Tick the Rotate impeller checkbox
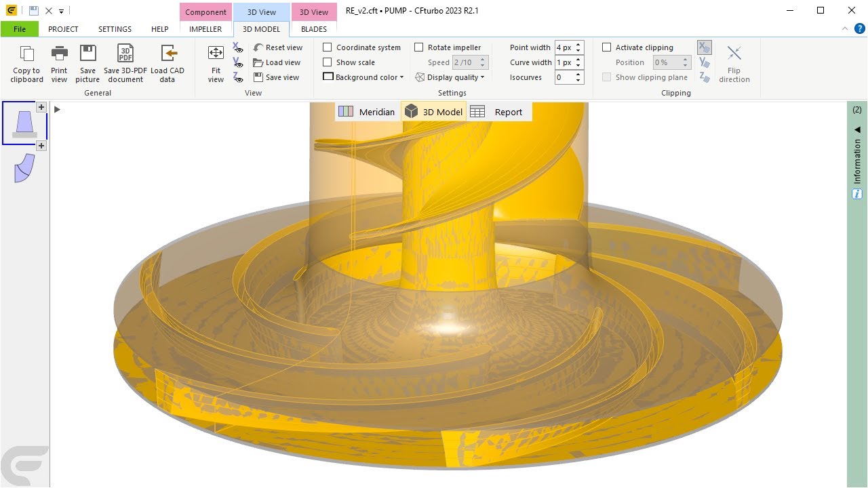 click(x=419, y=47)
